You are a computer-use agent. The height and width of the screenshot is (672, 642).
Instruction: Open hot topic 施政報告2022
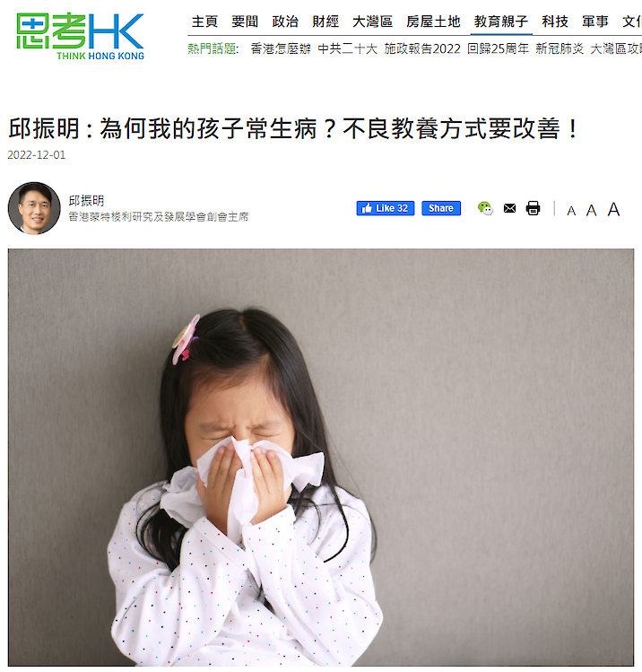pyautogui.click(x=421, y=48)
